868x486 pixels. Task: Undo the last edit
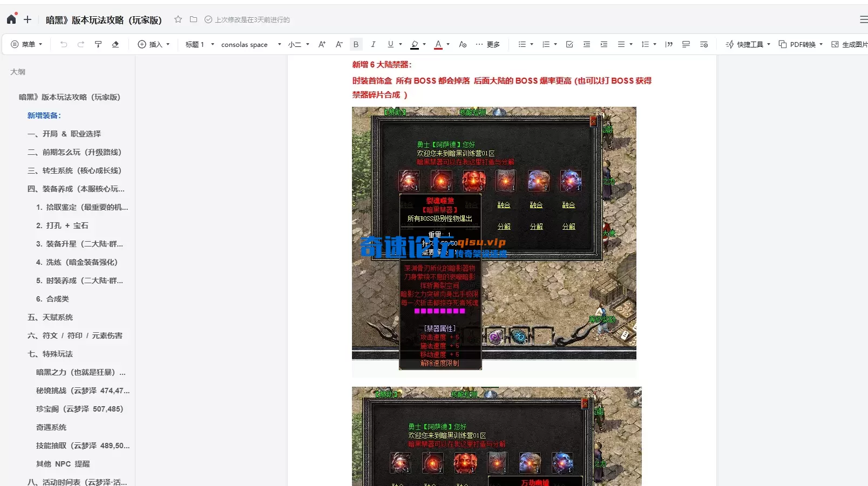tap(64, 44)
